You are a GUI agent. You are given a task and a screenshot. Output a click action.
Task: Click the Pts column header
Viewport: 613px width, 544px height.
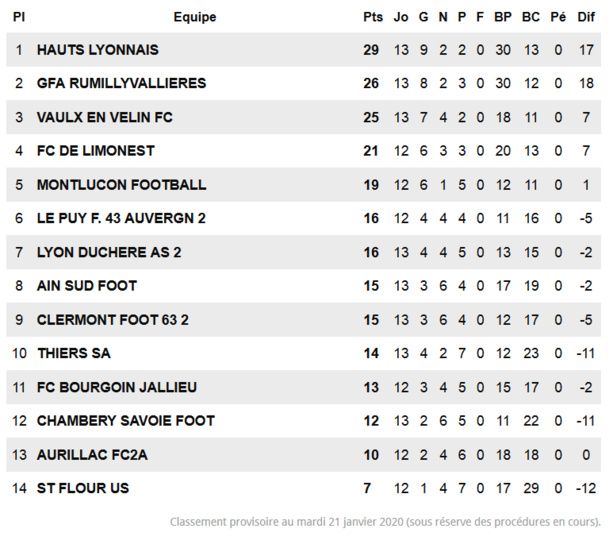click(x=373, y=17)
